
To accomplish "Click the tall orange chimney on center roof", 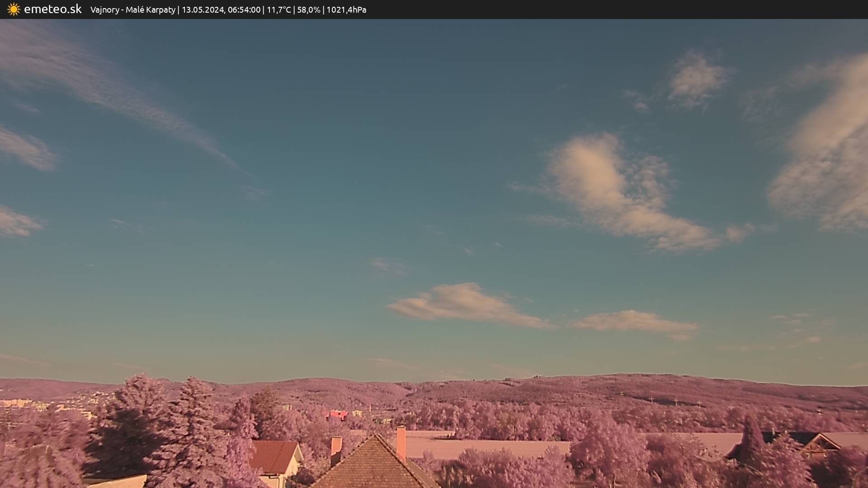I will [x=401, y=443].
